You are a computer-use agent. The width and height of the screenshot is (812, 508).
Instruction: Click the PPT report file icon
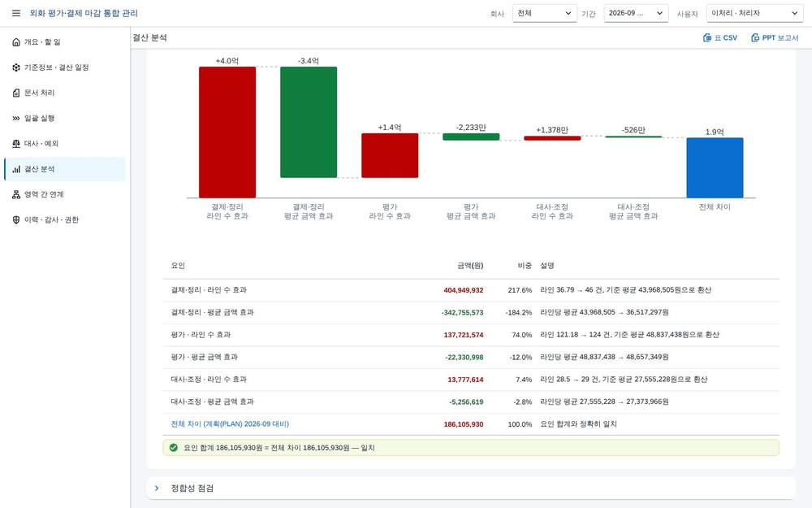pos(755,38)
